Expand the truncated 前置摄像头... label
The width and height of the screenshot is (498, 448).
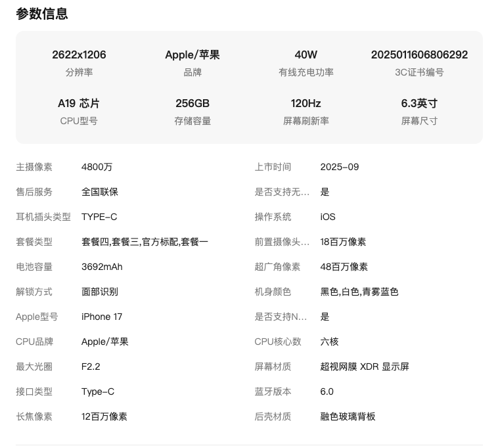[282, 242]
